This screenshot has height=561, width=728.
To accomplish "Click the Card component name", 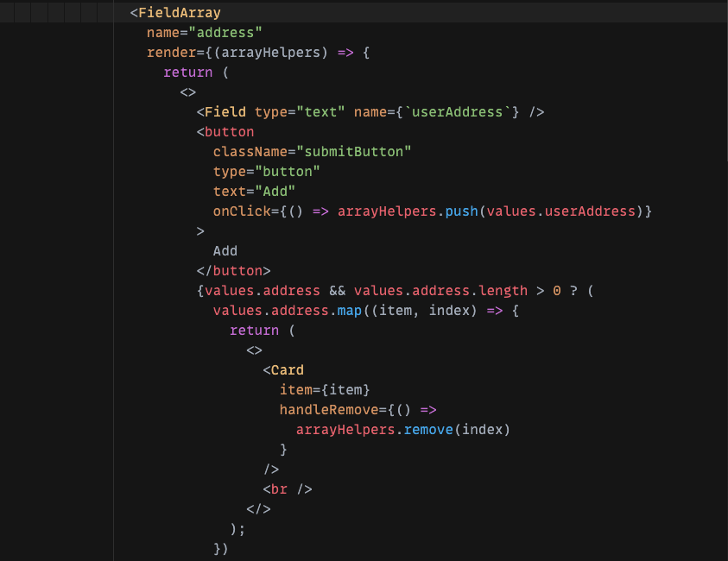I will (287, 370).
